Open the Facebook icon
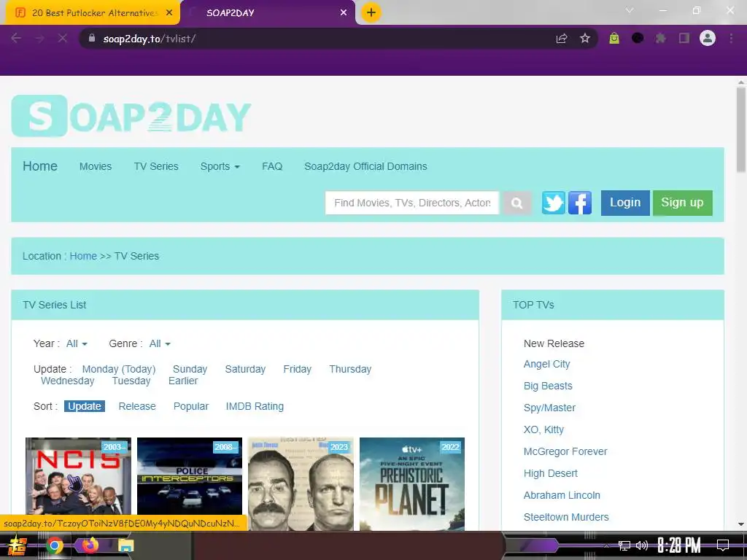The image size is (747, 560). [580, 203]
